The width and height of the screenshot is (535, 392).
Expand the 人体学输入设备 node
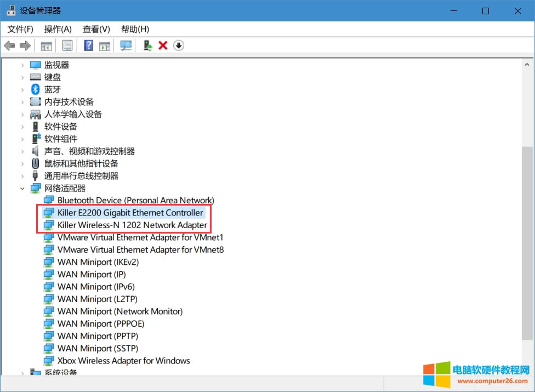(22, 114)
